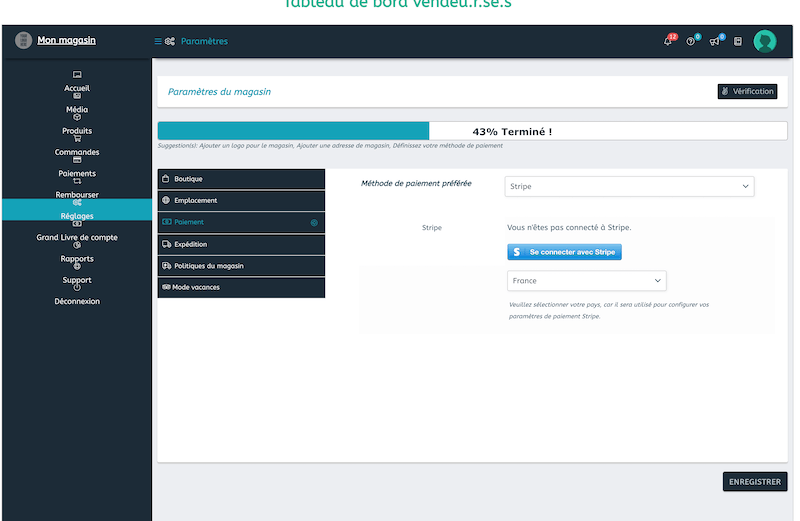Click the Boutique bag icon

click(x=165, y=179)
